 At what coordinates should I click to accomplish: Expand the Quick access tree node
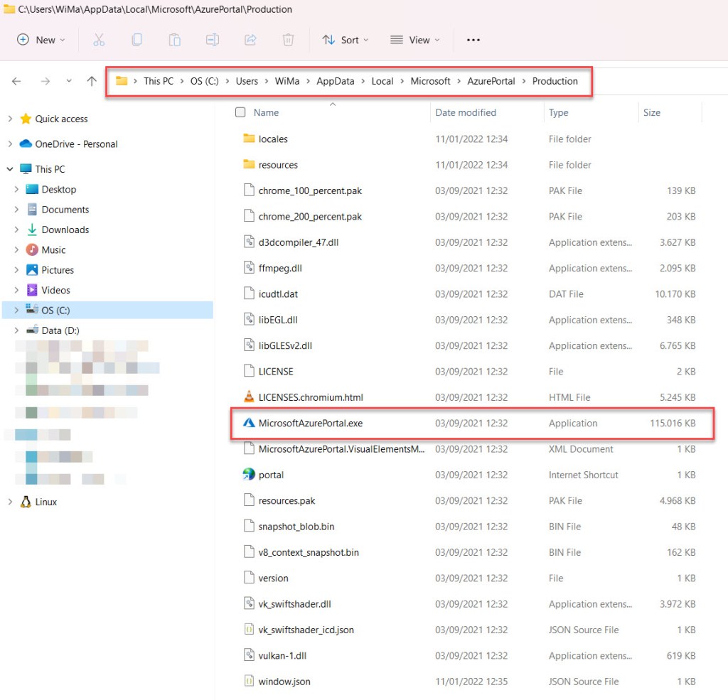[10, 119]
